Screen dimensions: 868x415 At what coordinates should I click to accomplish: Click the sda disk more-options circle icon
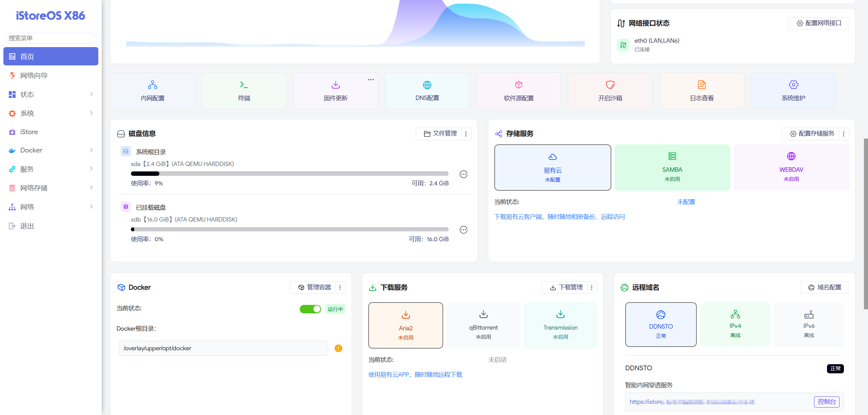(x=463, y=174)
